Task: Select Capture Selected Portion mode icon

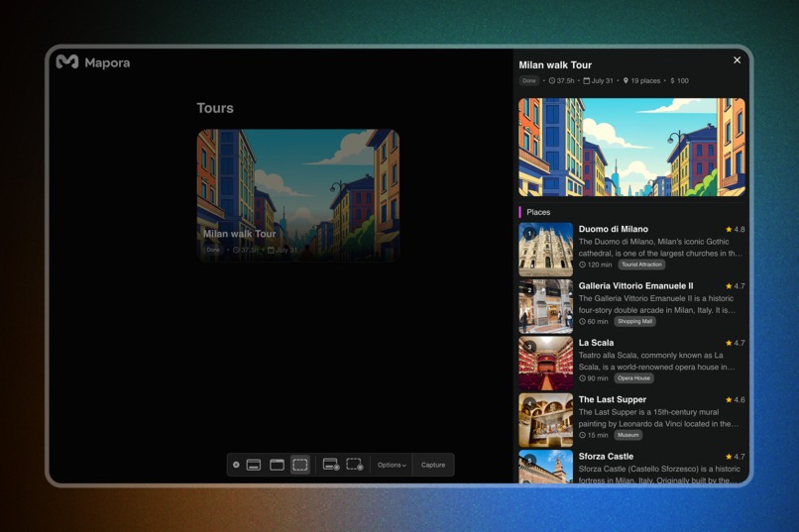Action: [x=300, y=465]
